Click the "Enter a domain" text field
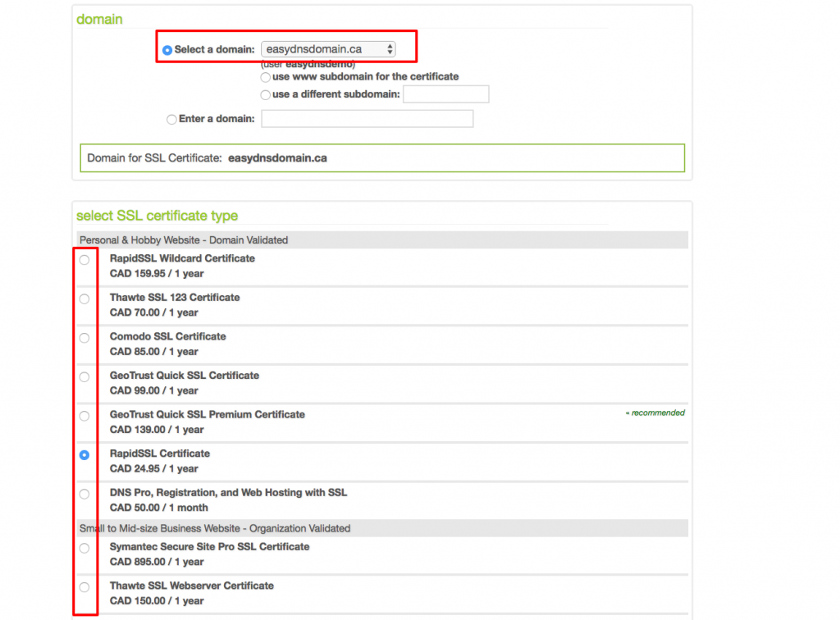Screen dimensions: 840x620 click(x=367, y=118)
